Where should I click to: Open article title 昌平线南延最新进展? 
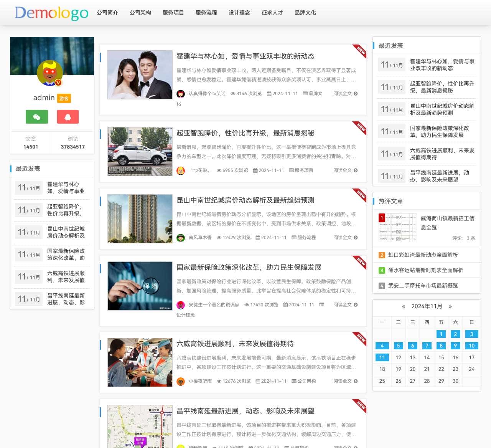(x=245, y=411)
